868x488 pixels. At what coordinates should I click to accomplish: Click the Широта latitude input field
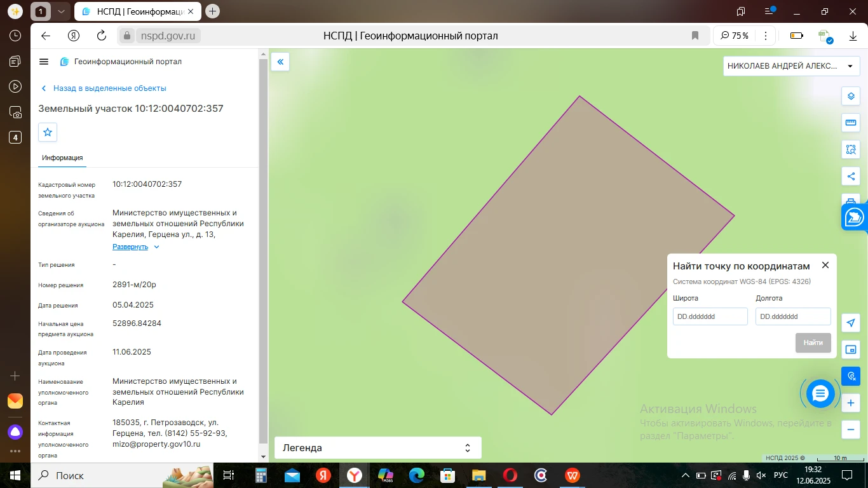tap(710, 316)
